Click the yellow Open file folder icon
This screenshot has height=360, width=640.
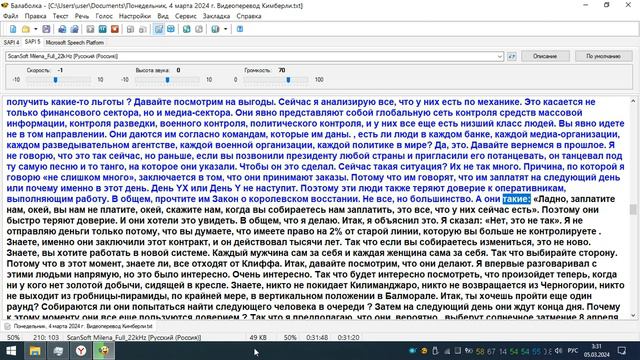pos(26,29)
